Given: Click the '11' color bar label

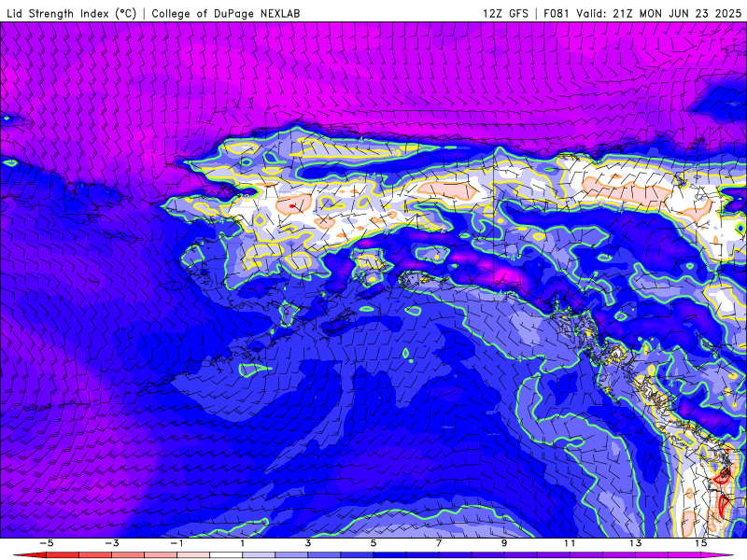Looking at the screenshot, I should tap(570, 543).
